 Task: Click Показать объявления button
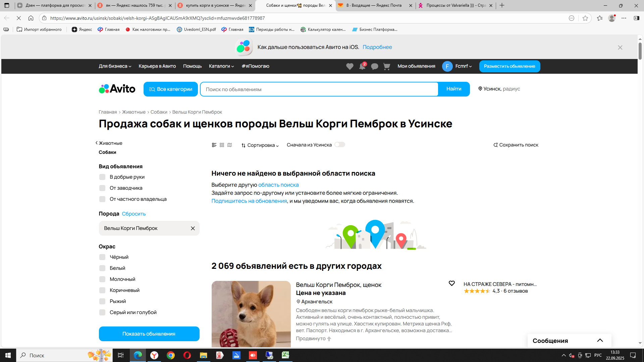[149, 334]
